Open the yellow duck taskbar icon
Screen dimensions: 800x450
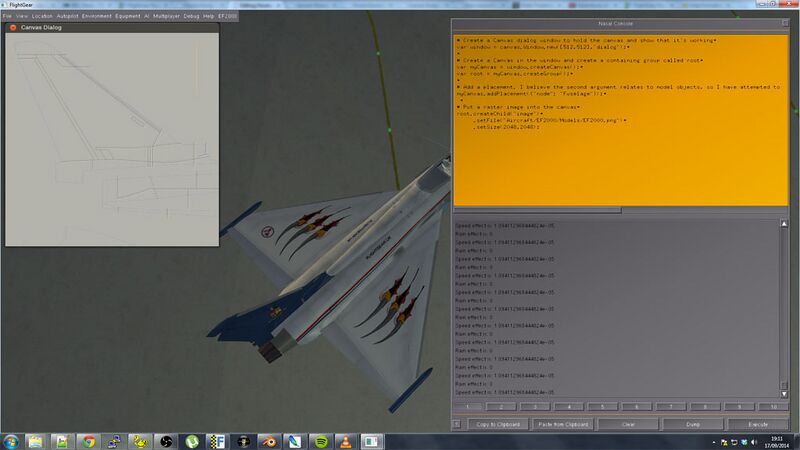click(140, 441)
